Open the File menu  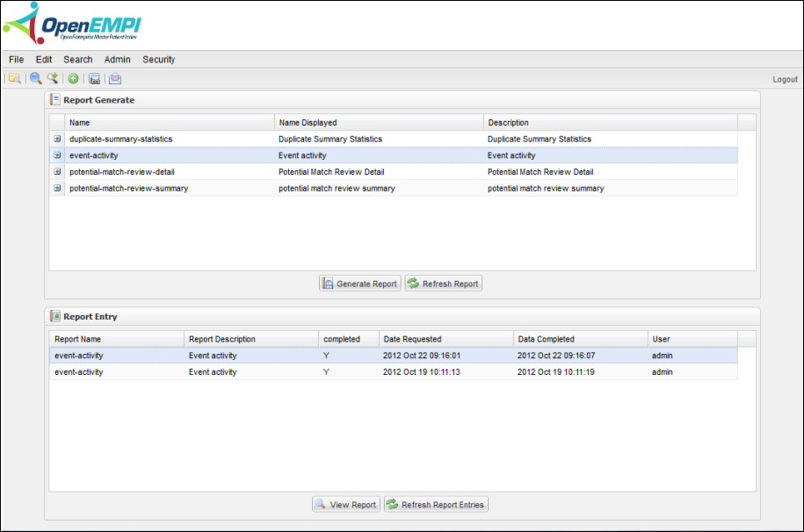(x=17, y=60)
